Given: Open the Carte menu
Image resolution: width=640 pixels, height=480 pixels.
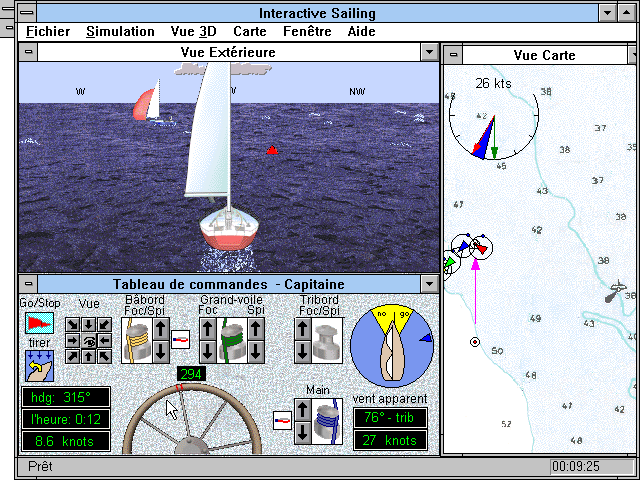Looking at the screenshot, I should point(249,31).
